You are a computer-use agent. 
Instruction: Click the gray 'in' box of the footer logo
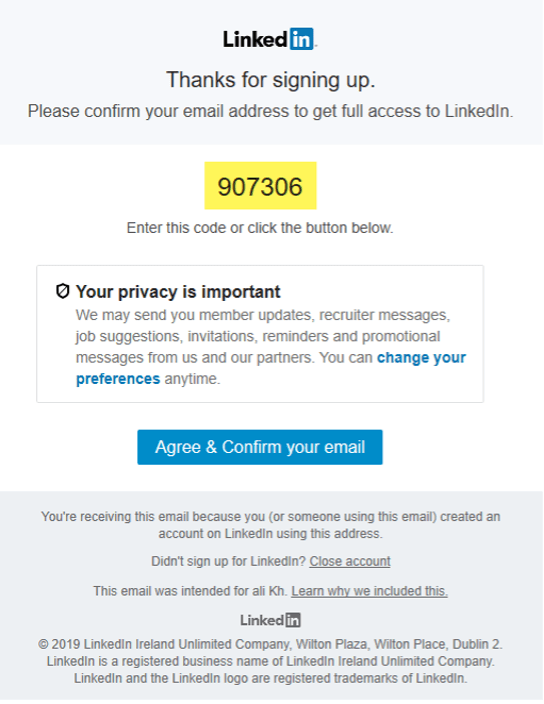pyautogui.click(x=293, y=620)
